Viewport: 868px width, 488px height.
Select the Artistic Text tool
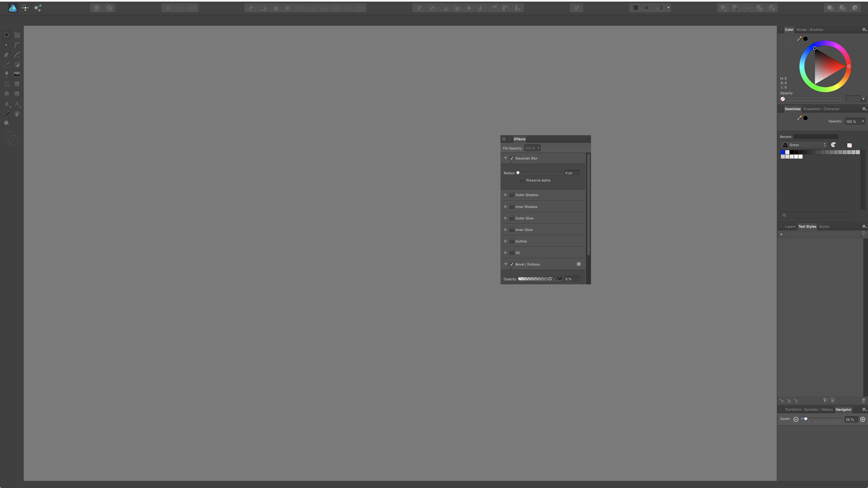pyautogui.click(x=17, y=104)
